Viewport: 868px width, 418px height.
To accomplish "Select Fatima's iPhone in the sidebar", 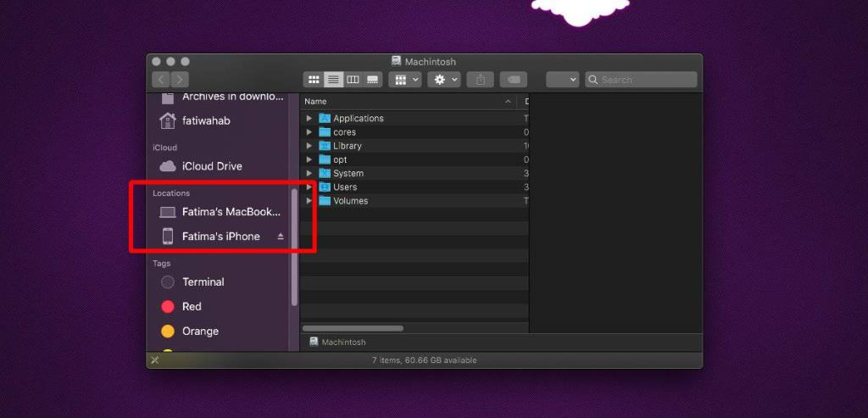I will 210,237.
